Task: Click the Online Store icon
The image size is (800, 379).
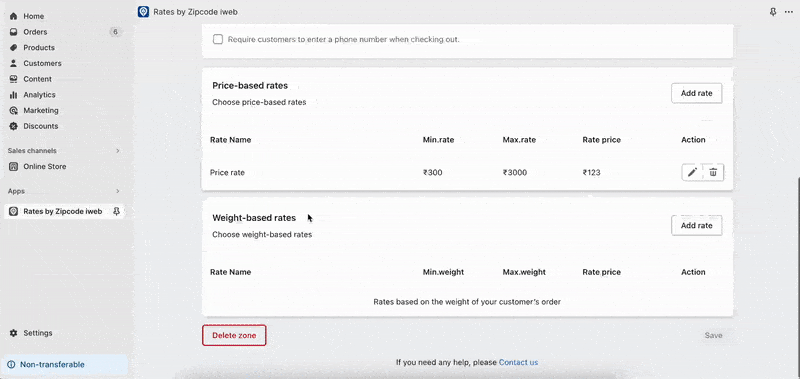Action: click(14, 166)
